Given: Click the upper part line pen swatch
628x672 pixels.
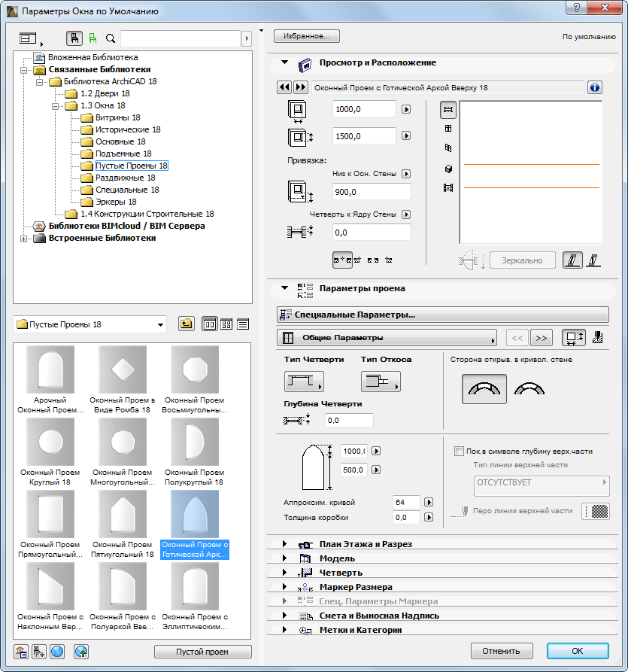Looking at the screenshot, I should [x=596, y=511].
